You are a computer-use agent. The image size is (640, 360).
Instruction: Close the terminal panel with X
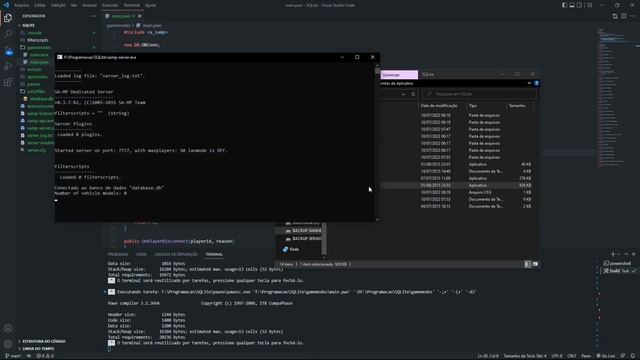tap(633, 254)
